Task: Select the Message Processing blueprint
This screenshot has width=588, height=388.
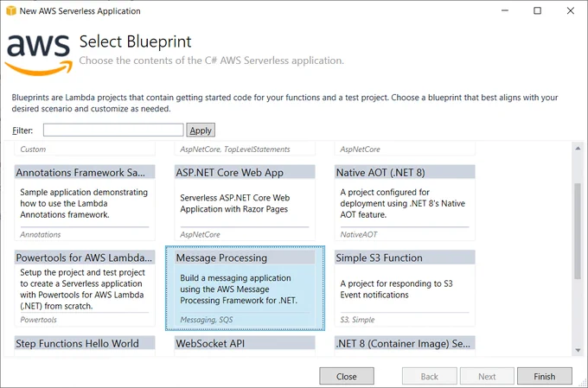Action: tap(245, 288)
